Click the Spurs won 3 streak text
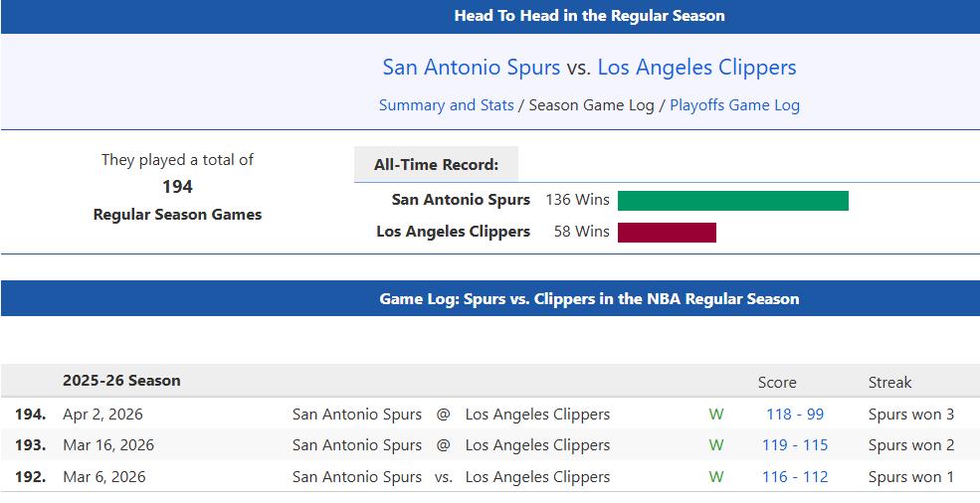980x503 pixels. pos(910,415)
